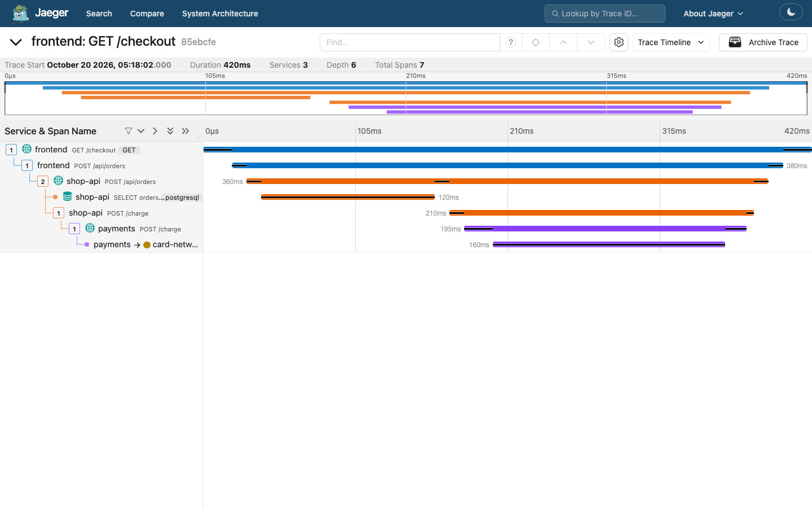Screen dimensions: 812x508
Task: Open the About Jaeger dropdown menu
Action: point(713,14)
